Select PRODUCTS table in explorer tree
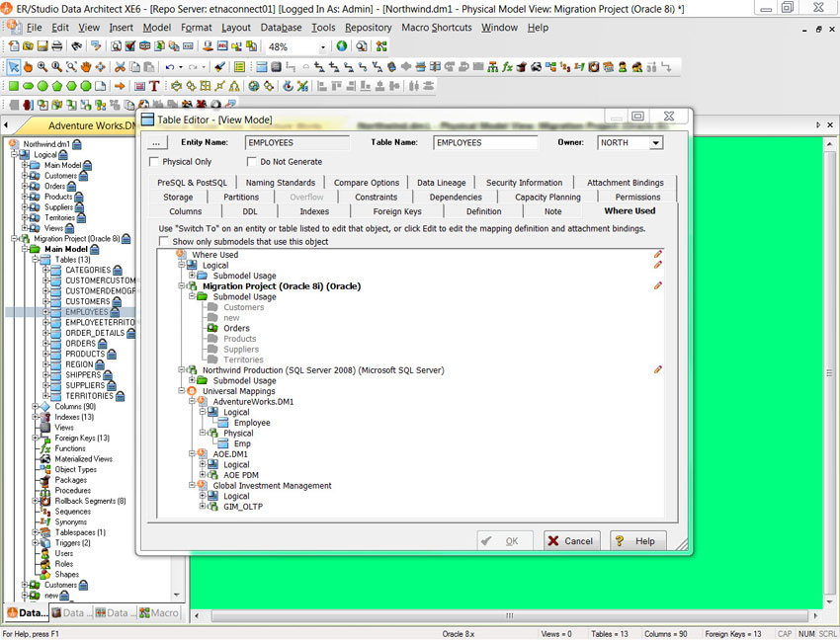The image size is (840, 640). [85, 354]
